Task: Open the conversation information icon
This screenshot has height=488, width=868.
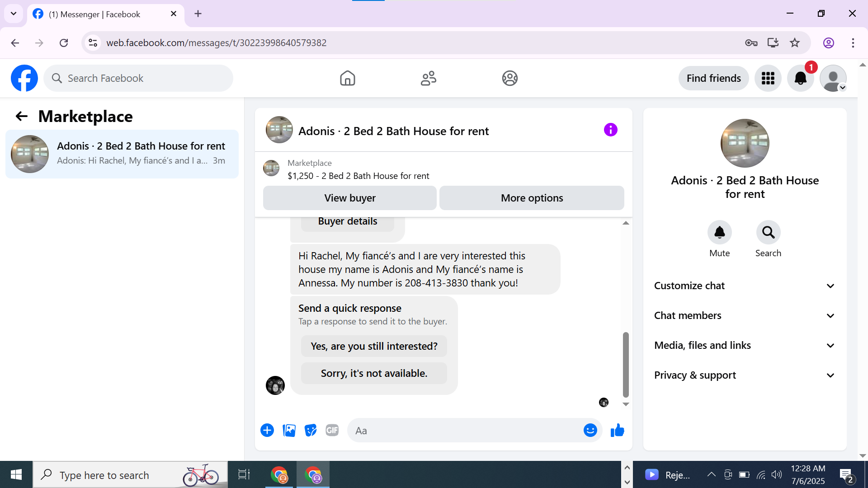Action: click(610, 130)
